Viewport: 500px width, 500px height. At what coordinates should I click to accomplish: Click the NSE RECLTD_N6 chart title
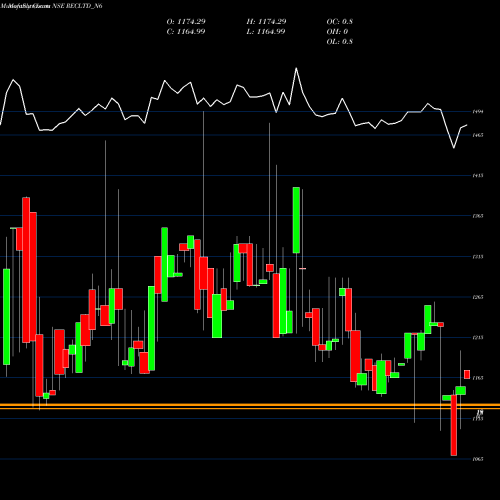(77, 6)
